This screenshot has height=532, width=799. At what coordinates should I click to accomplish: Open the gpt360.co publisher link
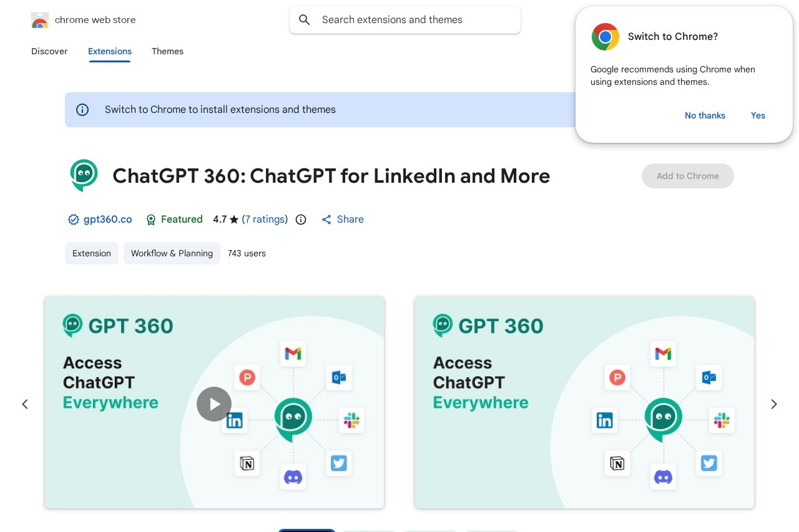[x=107, y=220]
